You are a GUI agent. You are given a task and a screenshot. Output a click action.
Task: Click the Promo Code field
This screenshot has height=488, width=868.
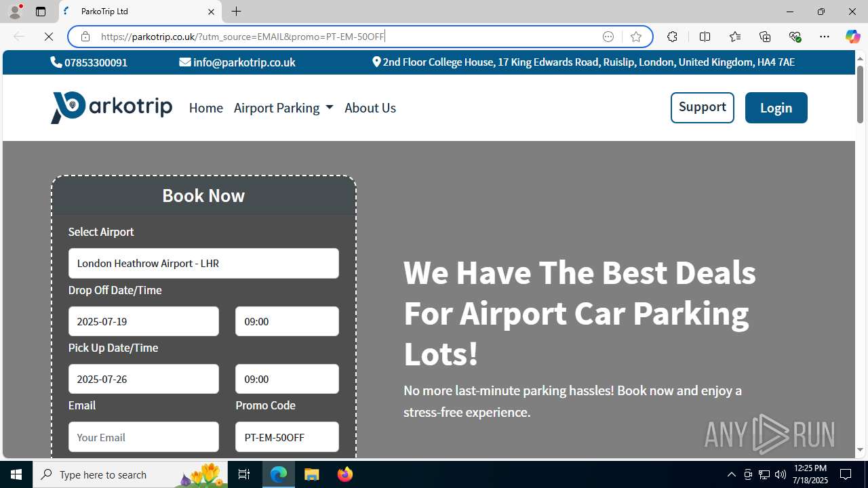tap(287, 437)
